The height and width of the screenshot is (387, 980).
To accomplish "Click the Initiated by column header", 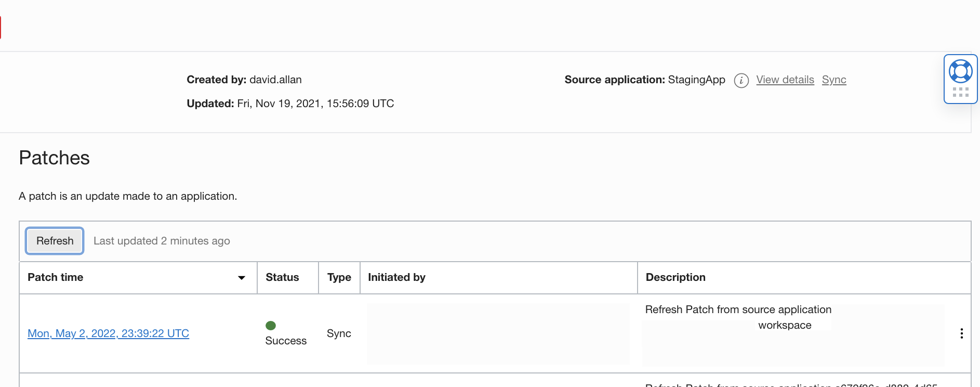I will (x=499, y=278).
